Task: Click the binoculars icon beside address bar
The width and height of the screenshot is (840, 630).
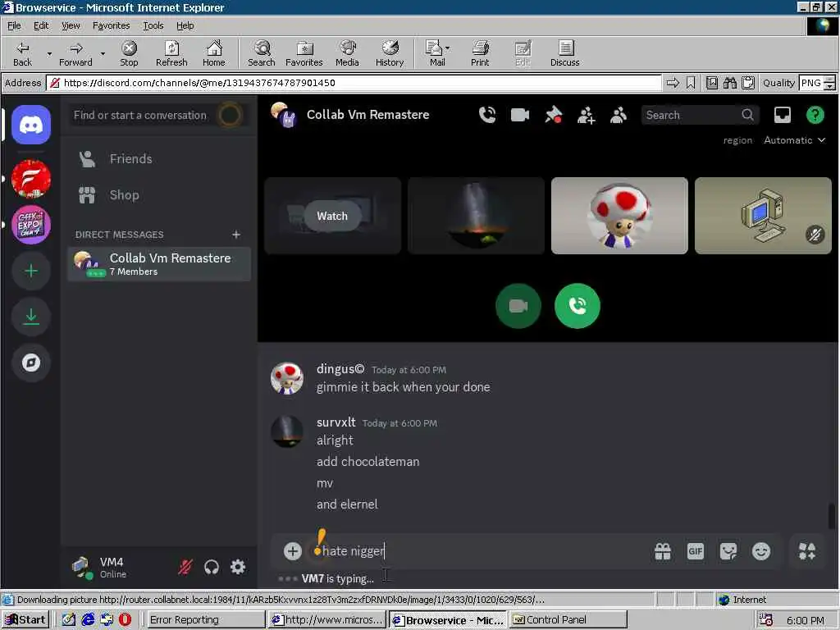Action: coord(729,83)
